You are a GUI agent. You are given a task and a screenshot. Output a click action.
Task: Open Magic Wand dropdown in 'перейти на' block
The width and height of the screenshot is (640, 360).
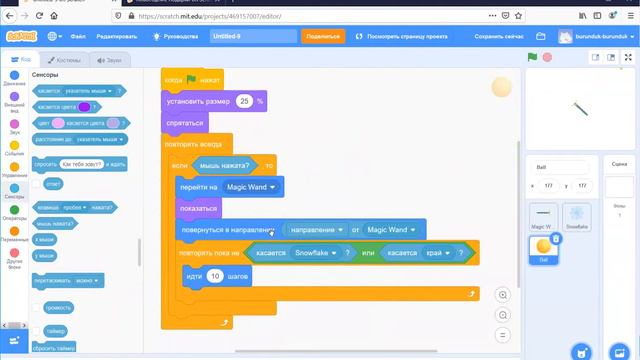tap(251, 187)
